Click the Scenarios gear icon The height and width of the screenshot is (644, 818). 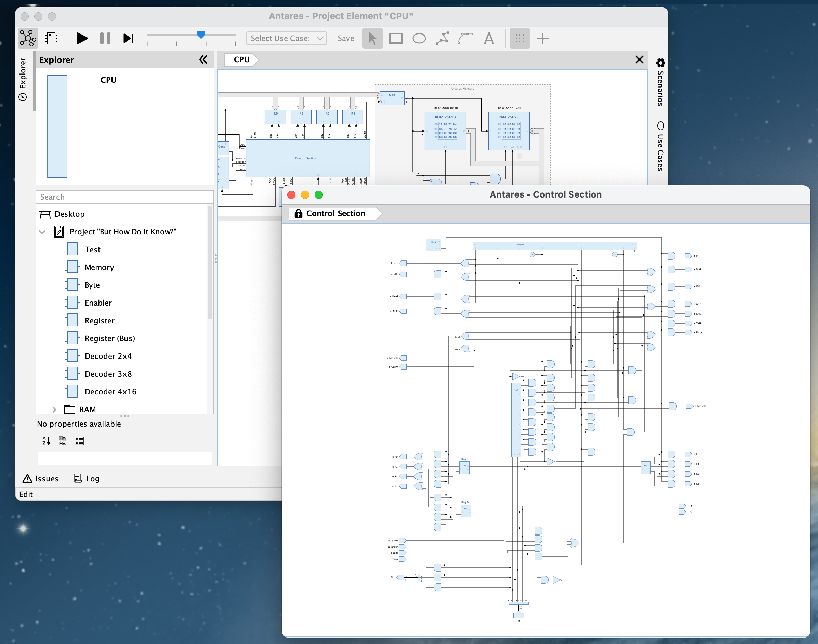click(x=660, y=63)
